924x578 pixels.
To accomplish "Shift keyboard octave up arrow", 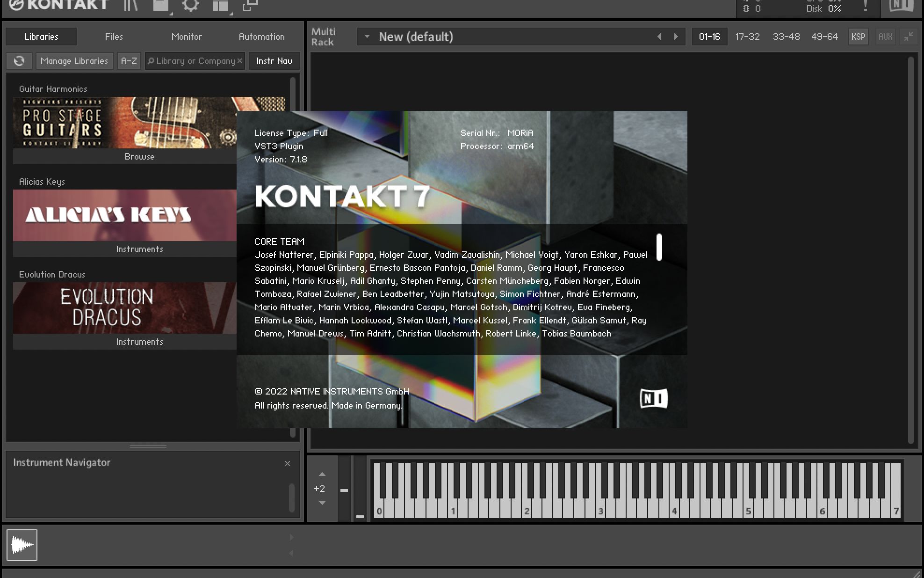I will [x=322, y=475].
